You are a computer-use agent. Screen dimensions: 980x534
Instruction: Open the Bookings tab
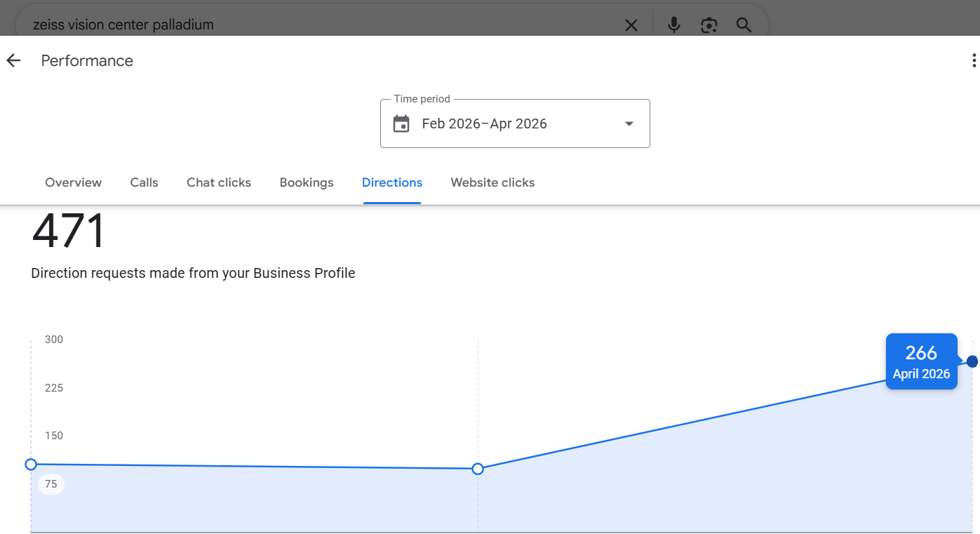307,182
